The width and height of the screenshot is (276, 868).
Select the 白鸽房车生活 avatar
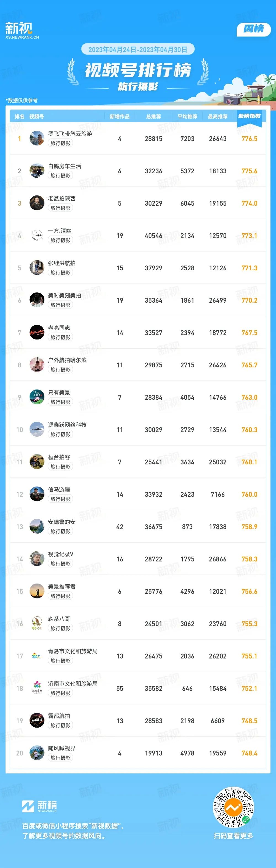[x=37, y=171]
